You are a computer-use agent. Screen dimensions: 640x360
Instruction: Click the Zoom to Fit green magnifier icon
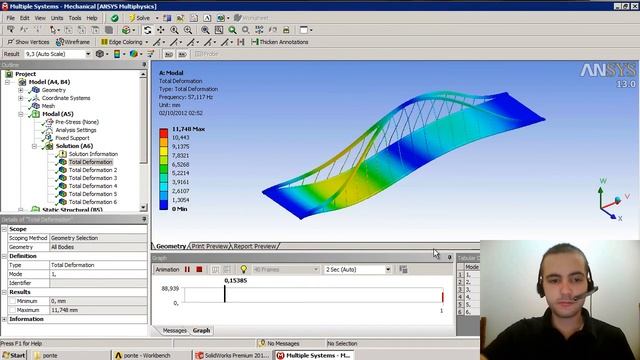(x=232, y=30)
